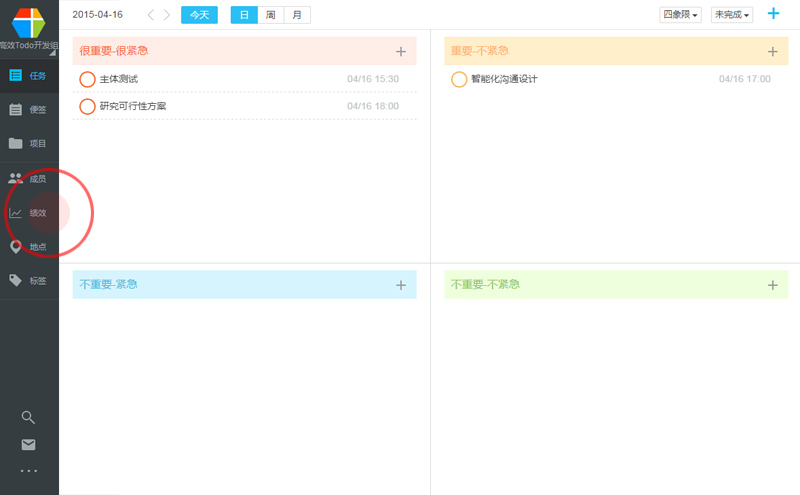Open the 任务 tasks sidebar icon
The width and height of the screenshot is (800, 495).
point(16,76)
